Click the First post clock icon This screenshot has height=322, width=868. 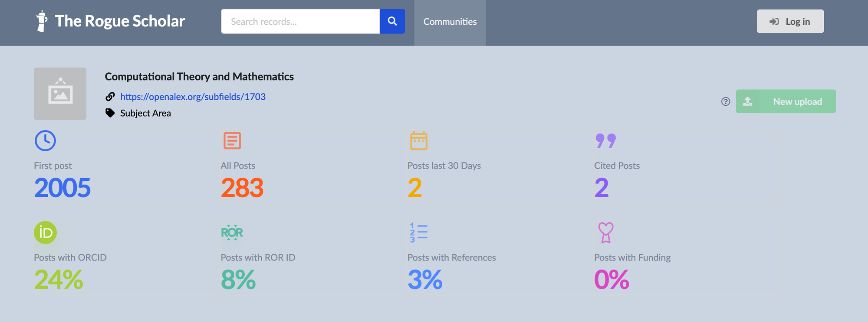click(45, 141)
